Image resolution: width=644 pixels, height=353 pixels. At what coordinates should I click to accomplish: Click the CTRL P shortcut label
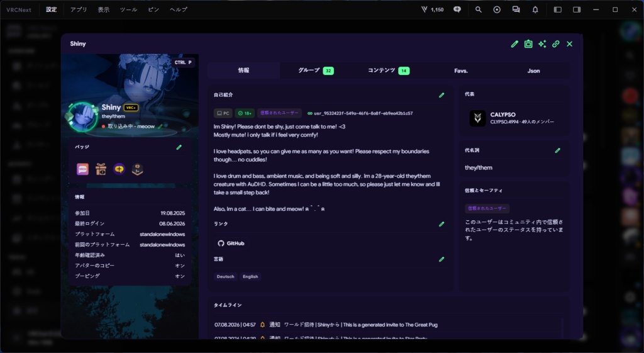tap(183, 62)
